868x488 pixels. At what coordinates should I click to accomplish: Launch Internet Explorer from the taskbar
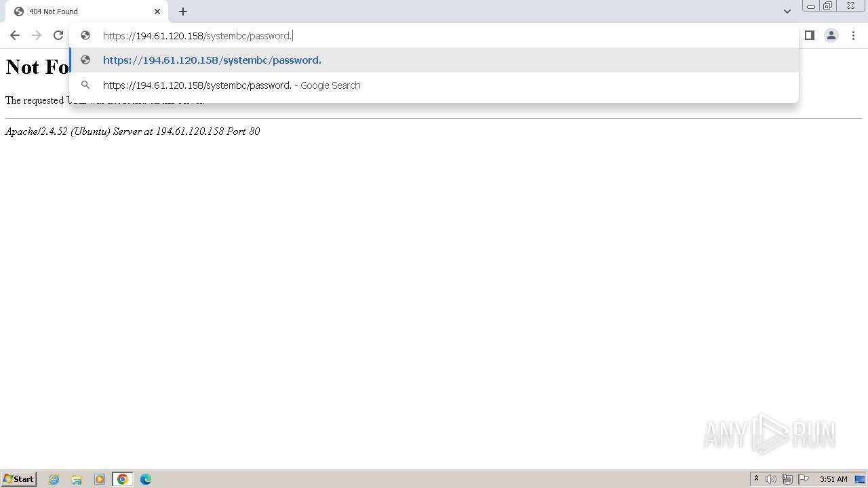tap(54, 479)
